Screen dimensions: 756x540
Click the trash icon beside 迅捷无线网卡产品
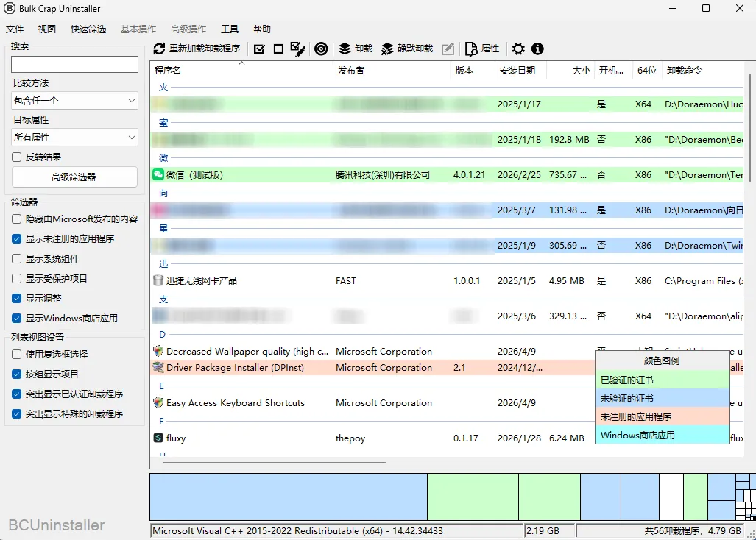158,280
